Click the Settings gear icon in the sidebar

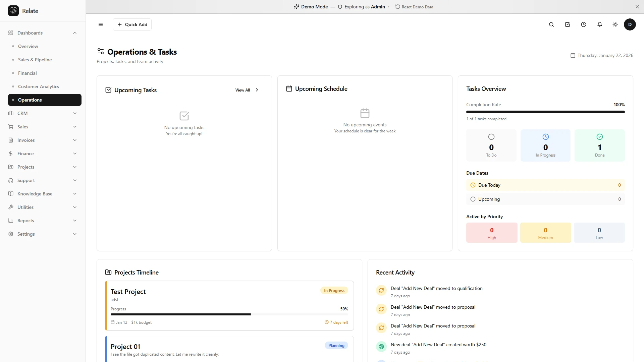[11, 234]
